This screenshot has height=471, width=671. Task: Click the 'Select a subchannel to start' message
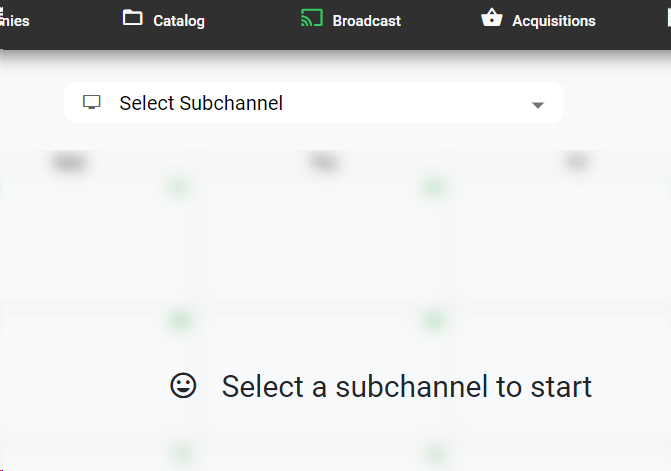[406, 386]
